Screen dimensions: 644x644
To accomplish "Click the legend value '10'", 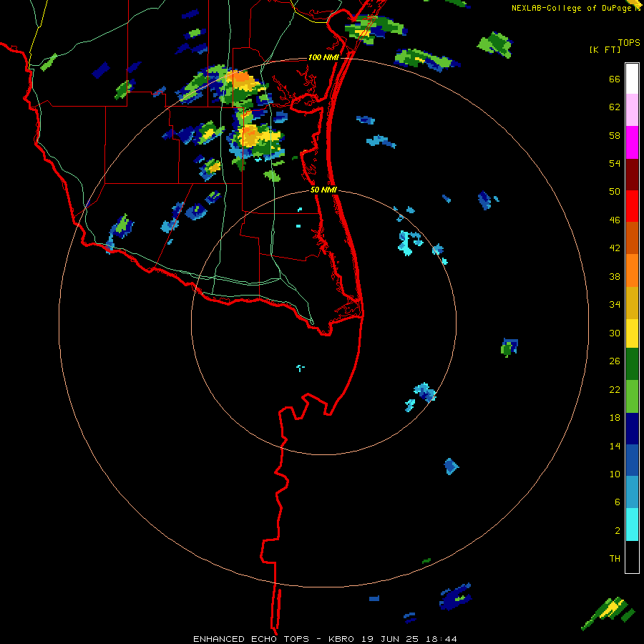I will point(615,474).
